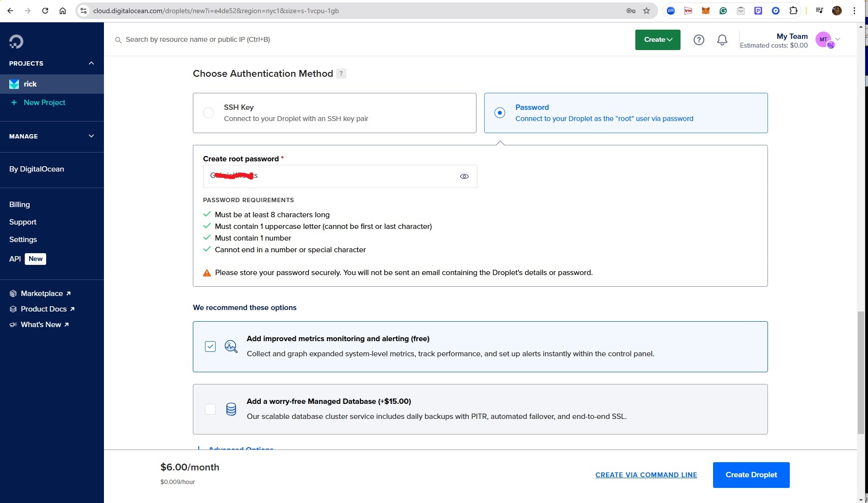
Task: Click CREATE VIA COMMAND LINE link
Action: pyautogui.click(x=646, y=475)
